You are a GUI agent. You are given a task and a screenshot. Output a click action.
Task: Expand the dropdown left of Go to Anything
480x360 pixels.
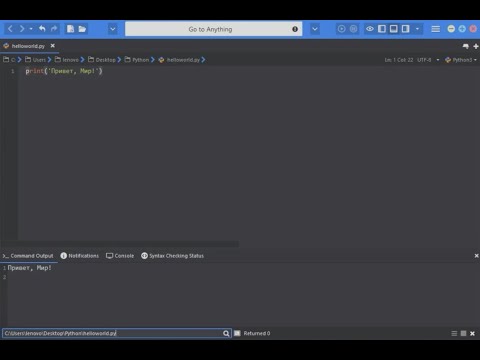click(x=113, y=29)
